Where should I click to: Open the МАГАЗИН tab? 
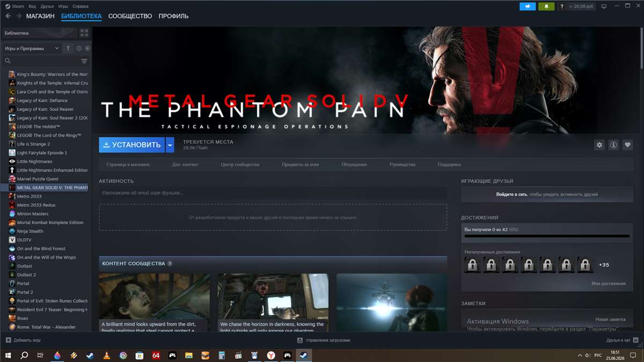point(40,16)
